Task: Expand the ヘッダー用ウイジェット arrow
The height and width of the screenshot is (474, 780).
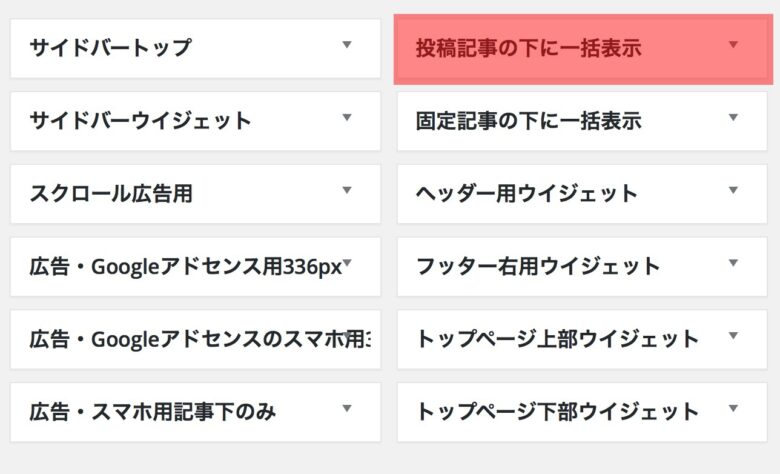Action: click(x=733, y=190)
